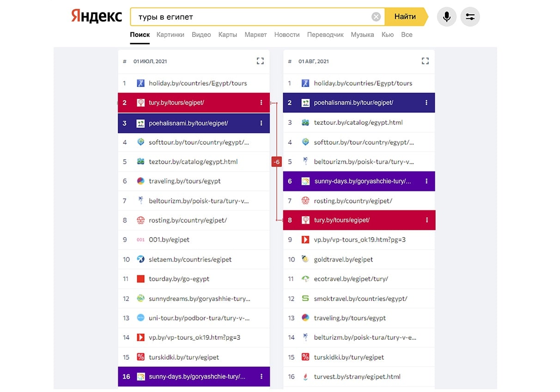This screenshot has height=392, width=560.
Task: Click favicon of rosting.by in July list
Action: pyautogui.click(x=140, y=220)
